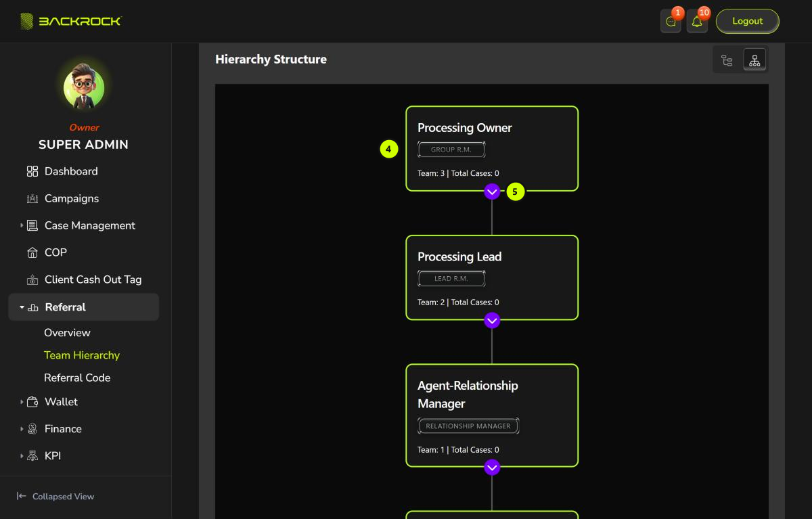Open the Dashboard menu item
This screenshot has width=812, height=519.
point(71,171)
